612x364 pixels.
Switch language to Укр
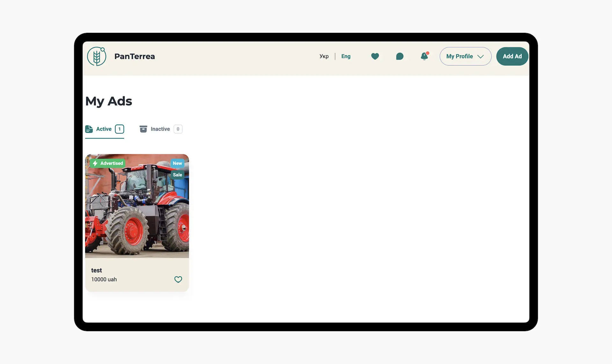pos(324,56)
